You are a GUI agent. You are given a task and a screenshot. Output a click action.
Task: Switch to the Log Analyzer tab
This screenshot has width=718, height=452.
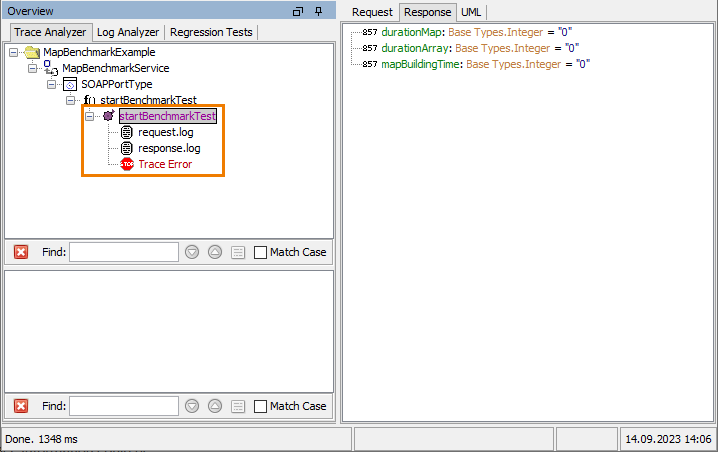[127, 32]
